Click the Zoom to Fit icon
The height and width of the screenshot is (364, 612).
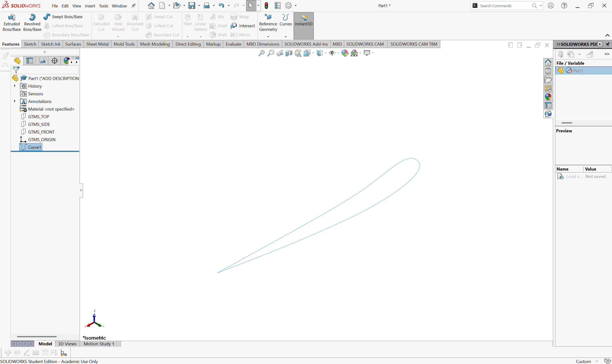pos(261,53)
